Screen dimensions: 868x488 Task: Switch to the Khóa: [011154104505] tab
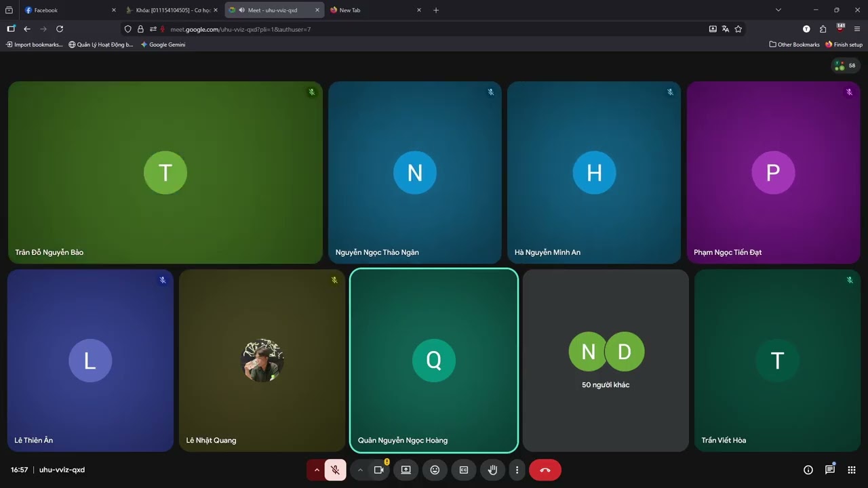pos(172,10)
